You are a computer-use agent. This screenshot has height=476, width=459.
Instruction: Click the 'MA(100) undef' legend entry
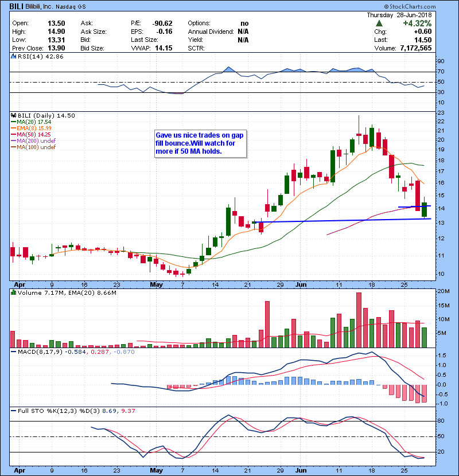33,147
